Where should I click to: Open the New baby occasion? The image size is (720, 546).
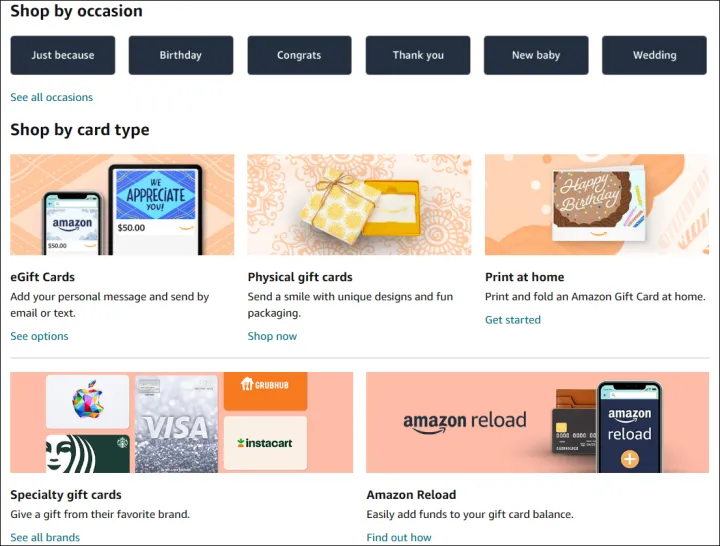coord(536,55)
